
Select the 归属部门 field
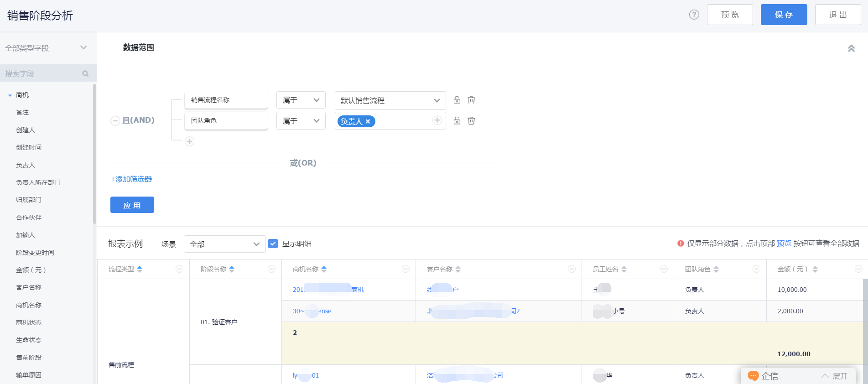point(29,200)
